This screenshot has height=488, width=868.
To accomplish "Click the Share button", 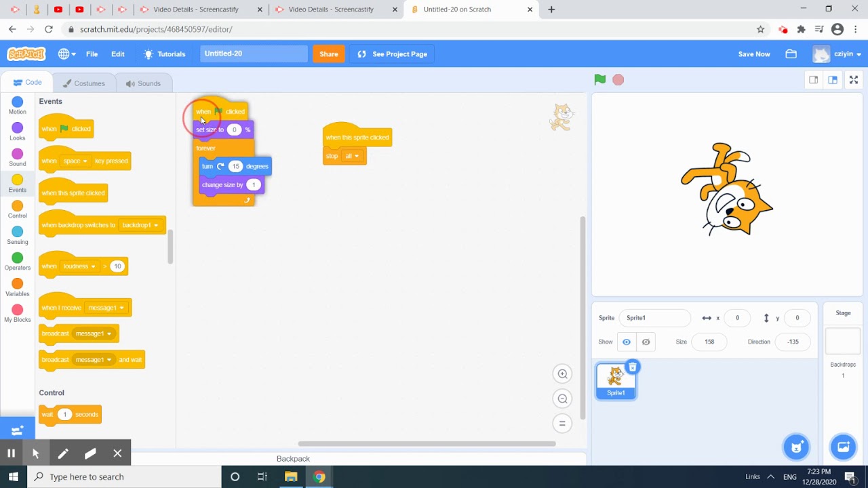I will (x=329, y=54).
